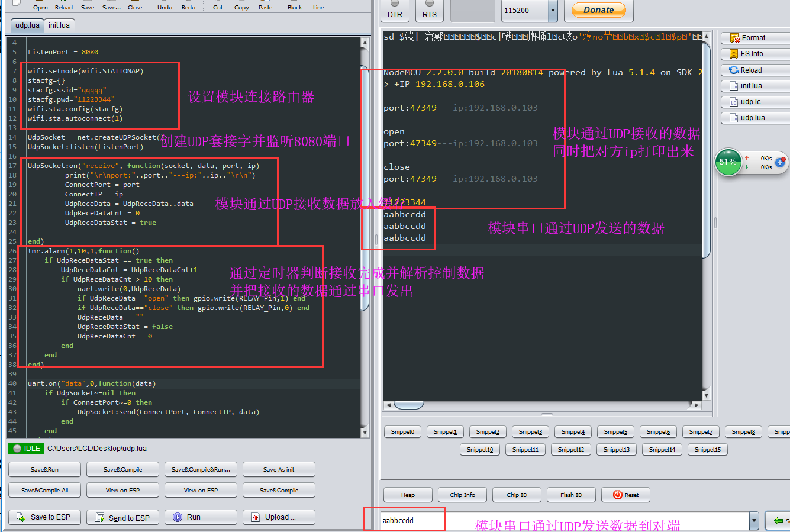Click terminal line '+IP 192.168.0.106'
The image size is (790, 532).
[x=439, y=84]
